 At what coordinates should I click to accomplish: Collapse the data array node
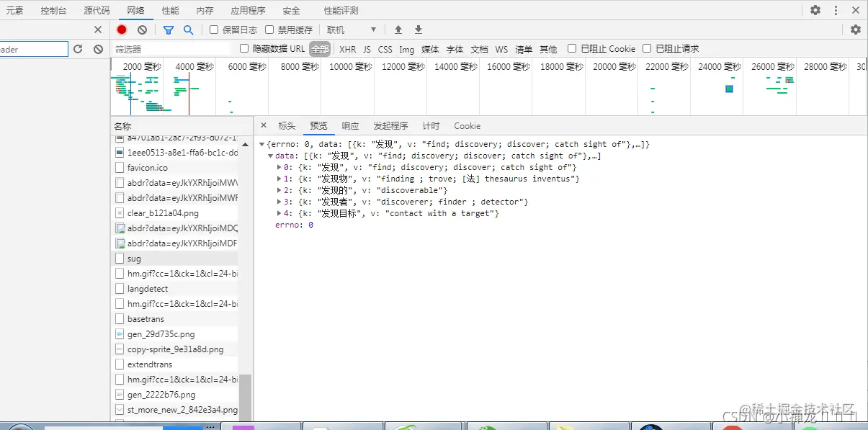point(271,156)
